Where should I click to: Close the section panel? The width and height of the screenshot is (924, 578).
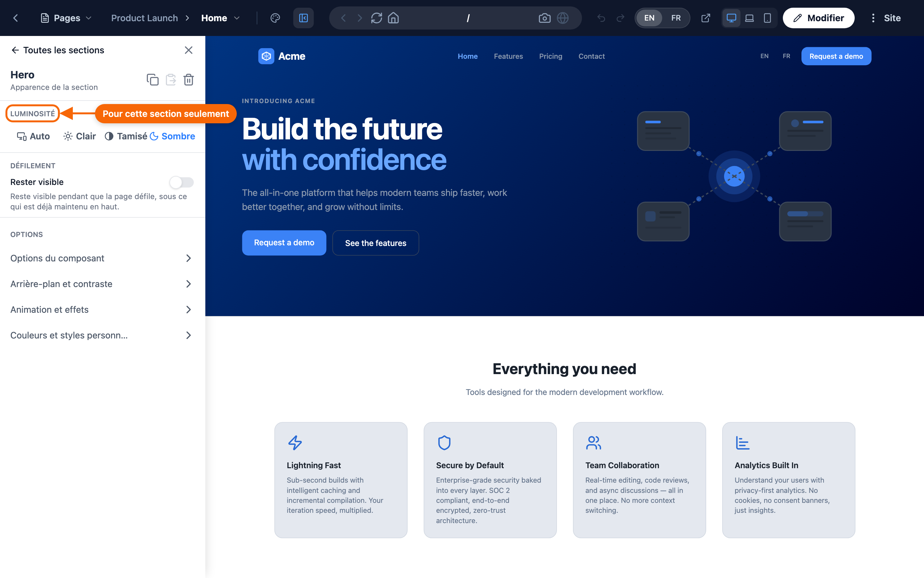tap(189, 50)
